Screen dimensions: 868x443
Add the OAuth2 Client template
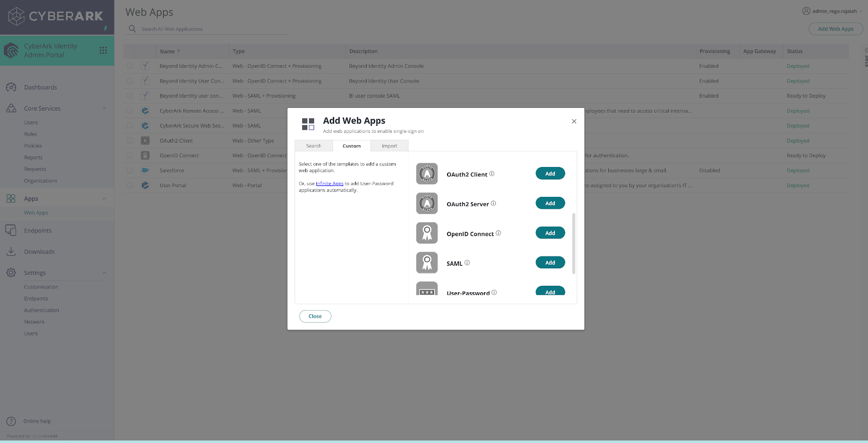550,174
